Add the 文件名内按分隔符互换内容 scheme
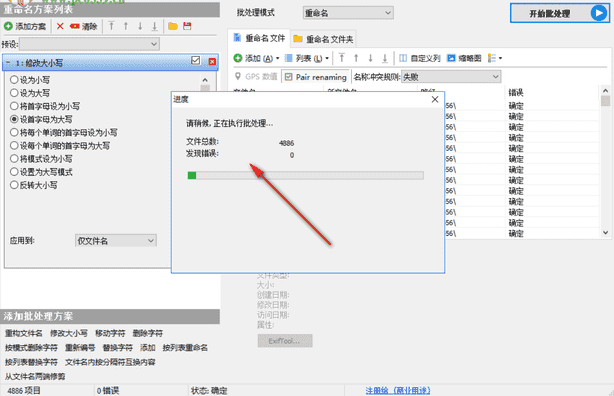The image size is (614, 396). (x=110, y=362)
